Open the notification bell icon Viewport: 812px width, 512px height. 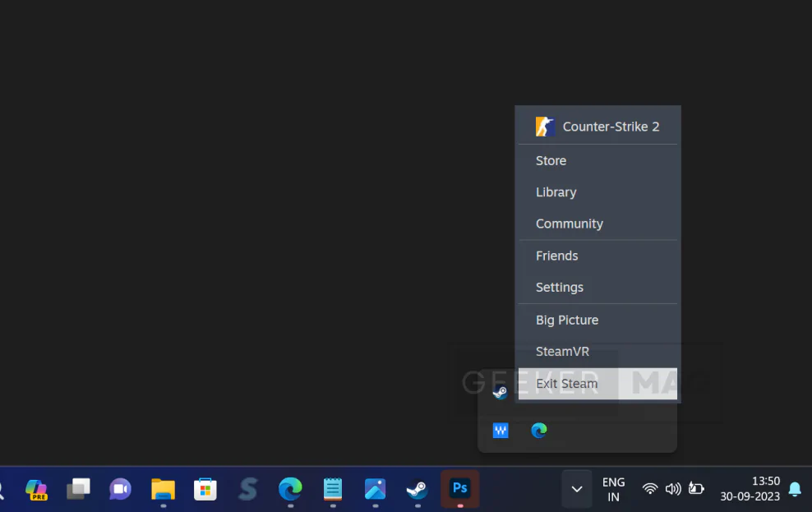[795, 489]
